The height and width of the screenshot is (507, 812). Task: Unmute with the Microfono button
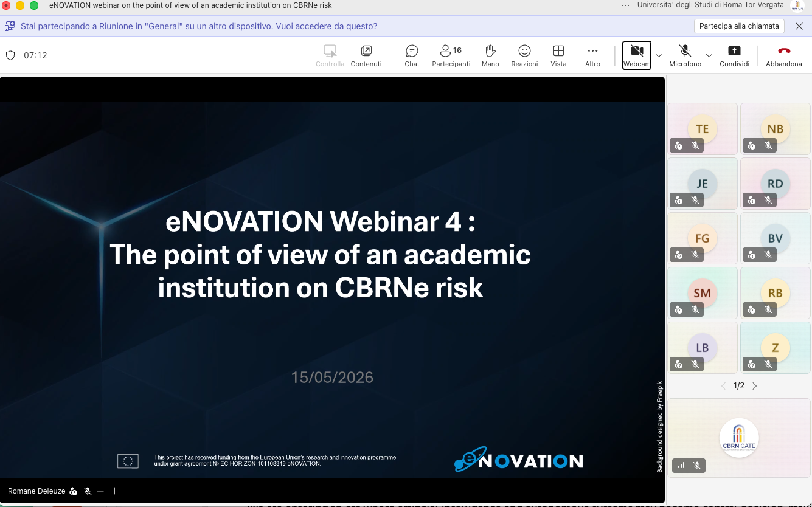tap(685, 55)
